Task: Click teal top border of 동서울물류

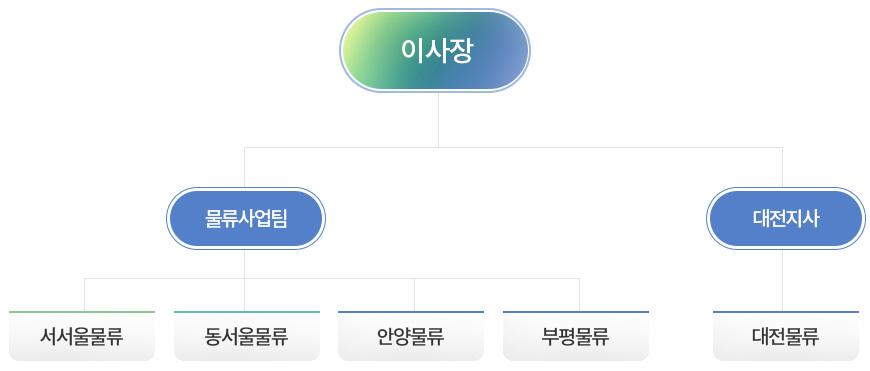Action: [x=247, y=312]
